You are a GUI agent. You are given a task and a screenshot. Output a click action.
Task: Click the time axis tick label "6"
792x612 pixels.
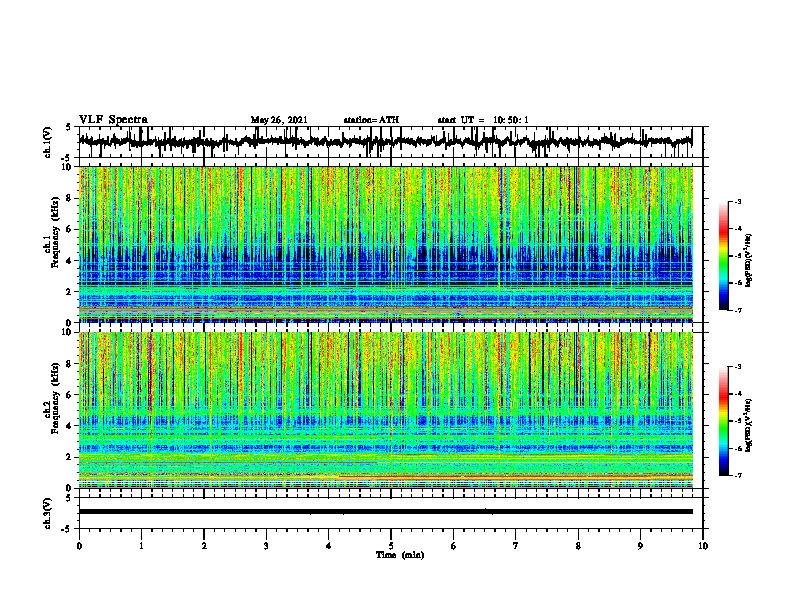(454, 546)
